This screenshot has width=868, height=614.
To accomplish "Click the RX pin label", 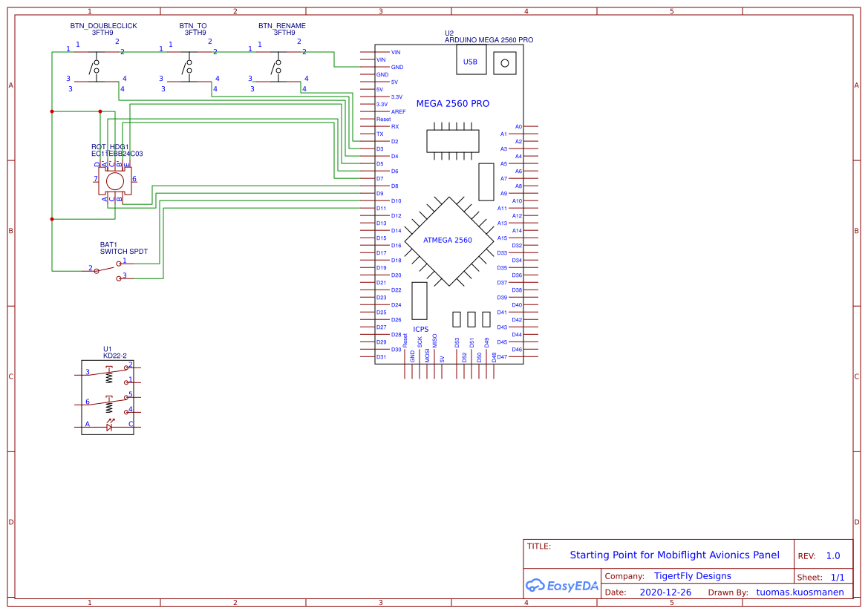I will pyautogui.click(x=395, y=127).
